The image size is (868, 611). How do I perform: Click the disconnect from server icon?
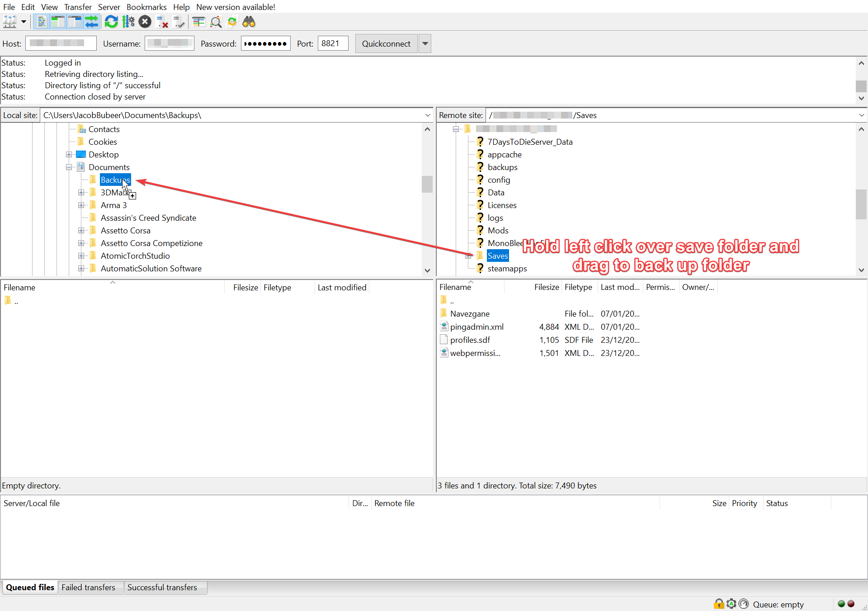coord(162,22)
